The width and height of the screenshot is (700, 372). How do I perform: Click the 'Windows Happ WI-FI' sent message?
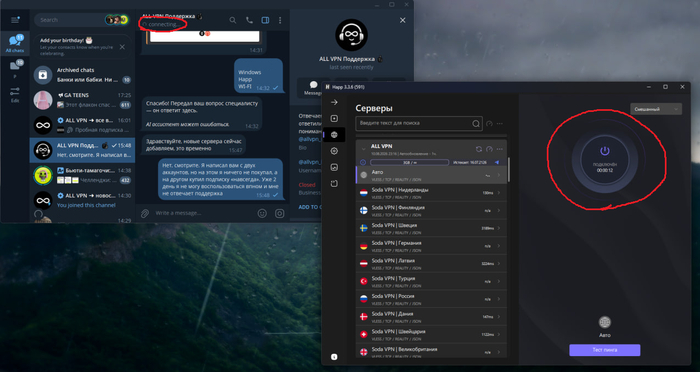(x=258, y=75)
